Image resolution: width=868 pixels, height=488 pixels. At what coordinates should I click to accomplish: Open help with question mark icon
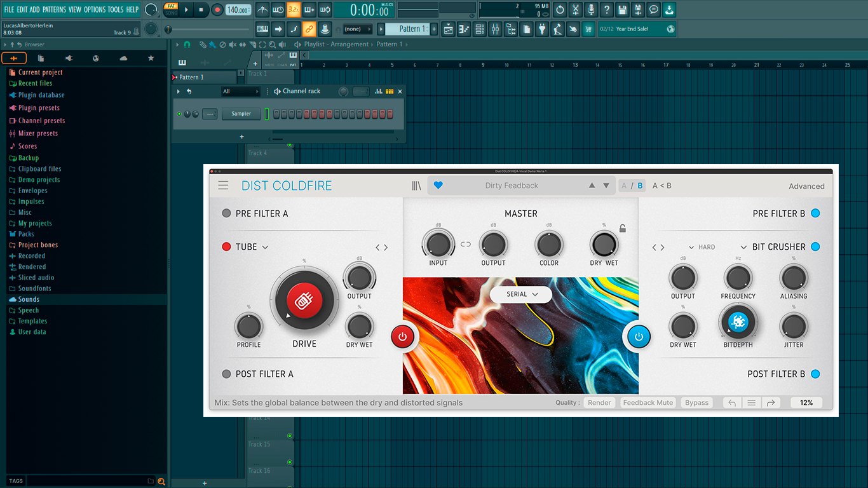coord(607,10)
